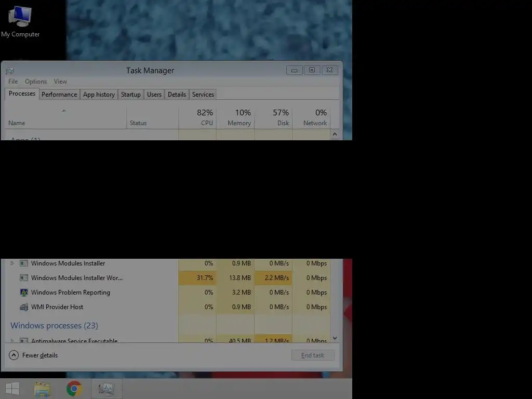Click the scrollbar down arrow
The height and width of the screenshot is (399, 532).
click(335, 338)
